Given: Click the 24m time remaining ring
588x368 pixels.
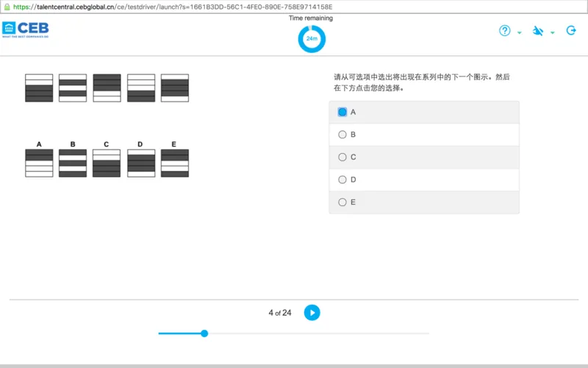Looking at the screenshot, I should click(x=312, y=39).
